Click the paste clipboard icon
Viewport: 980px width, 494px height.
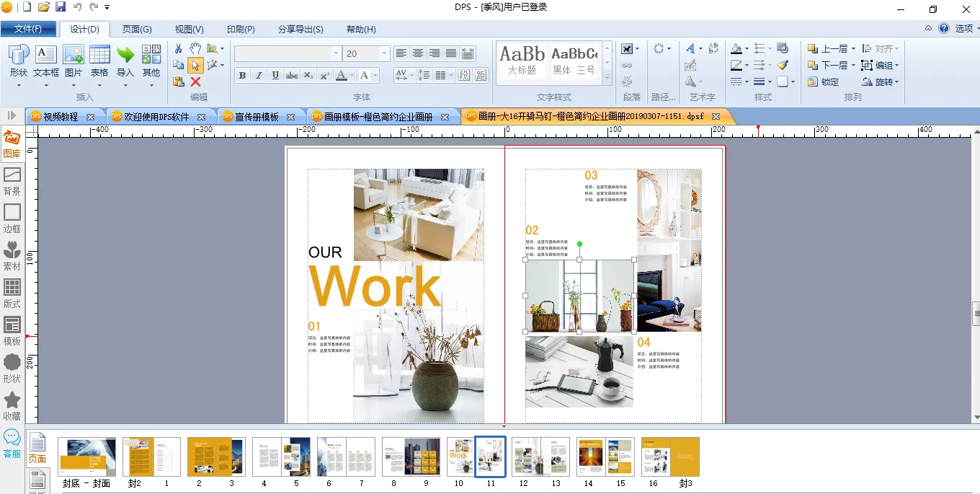pos(179,81)
